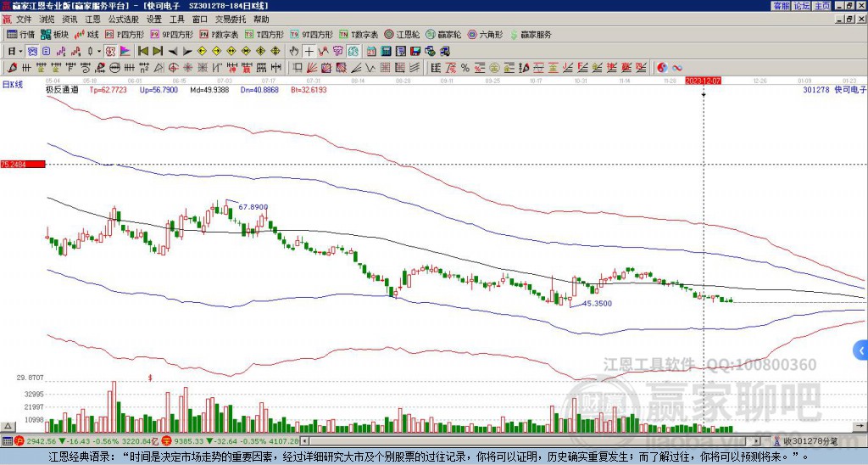Click the 论坛 button in title bar

point(802,6)
